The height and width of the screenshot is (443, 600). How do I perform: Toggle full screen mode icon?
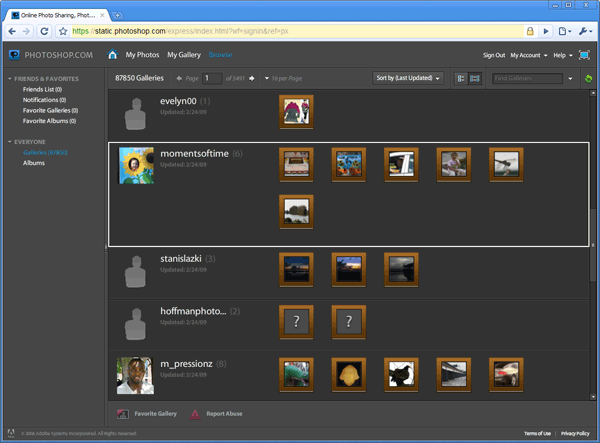pyautogui.click(x=584, y=55)
